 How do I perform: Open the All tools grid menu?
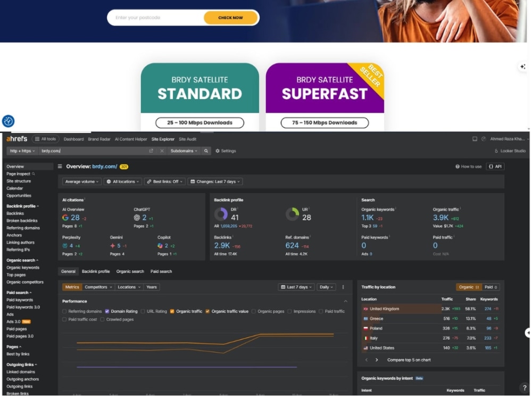pos(45,139)
